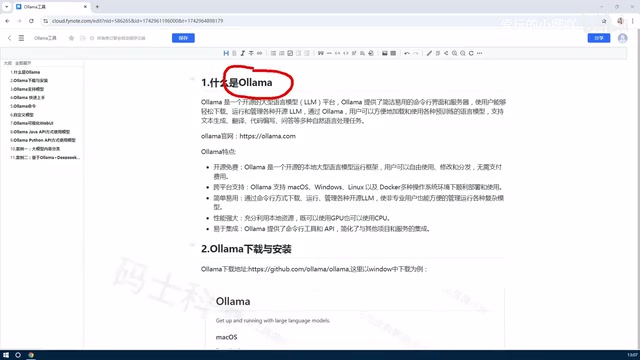The width and height of the screenshot is (640, 360).
Task: Jump to outline item Ollama Python API
Action: (43, 140)
